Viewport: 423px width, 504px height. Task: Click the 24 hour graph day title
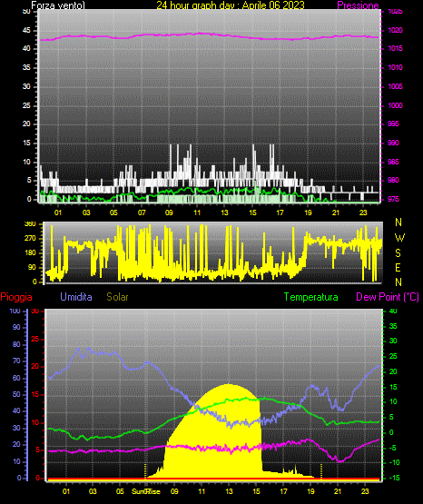(231, 5)
